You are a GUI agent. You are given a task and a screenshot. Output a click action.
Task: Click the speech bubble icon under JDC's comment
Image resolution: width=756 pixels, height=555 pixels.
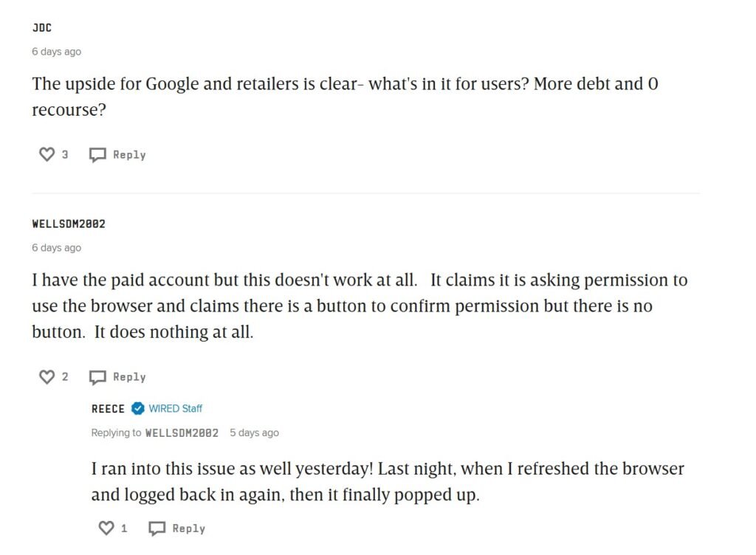97,155
